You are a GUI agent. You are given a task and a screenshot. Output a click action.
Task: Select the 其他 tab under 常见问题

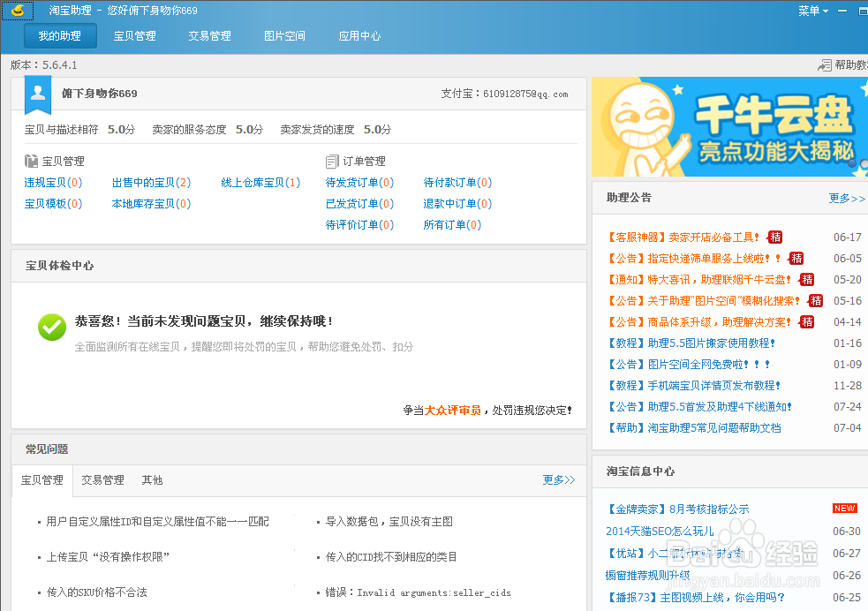coord(151,479)
